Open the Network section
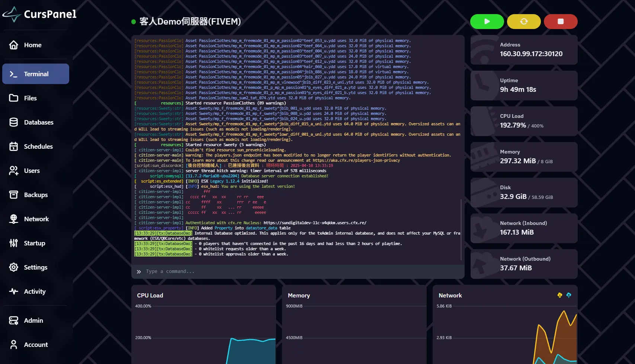635x364 pixels. [x=36, y=219]
